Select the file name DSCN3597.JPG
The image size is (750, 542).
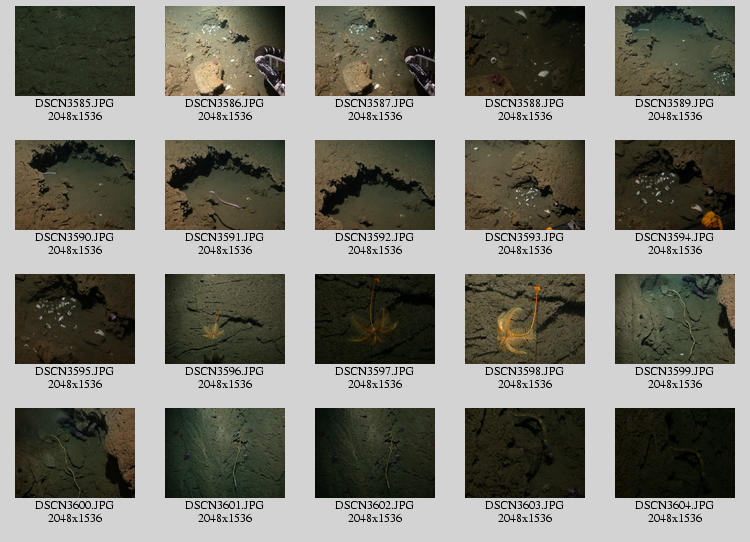375,371
